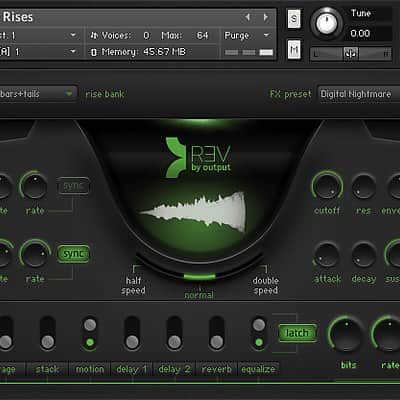Open the equalize tab
Viewport: 400px width, 400px height.
click(x=258, y=369)
